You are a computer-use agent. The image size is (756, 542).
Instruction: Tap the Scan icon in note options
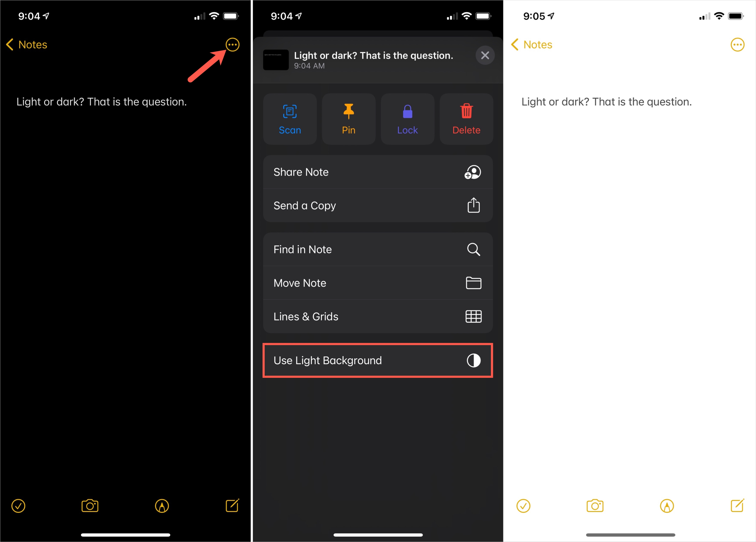tap(290, 118)
